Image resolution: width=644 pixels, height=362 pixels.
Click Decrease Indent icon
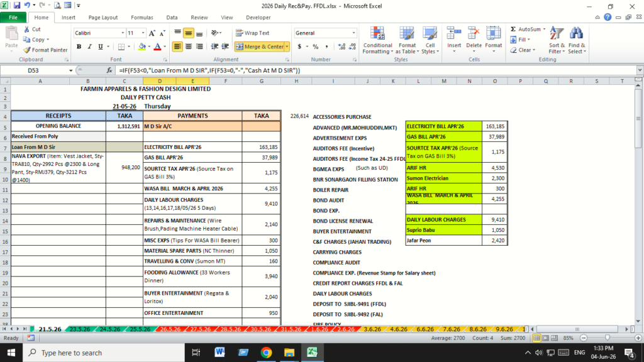(x=214, y=47)
